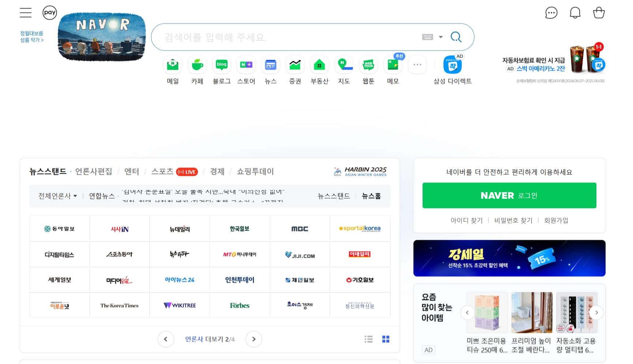Select the 언론사편집 tab
Screen dimensions: 633x364
coord(94,171)
